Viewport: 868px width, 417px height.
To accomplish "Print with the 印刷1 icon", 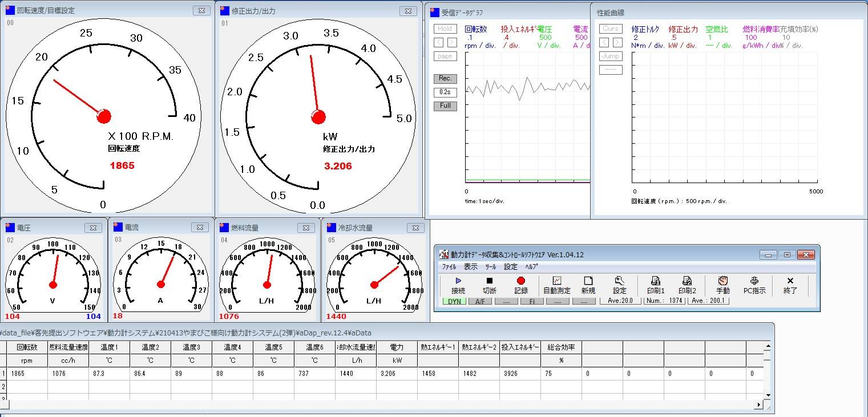I will (x=656, y=281).
